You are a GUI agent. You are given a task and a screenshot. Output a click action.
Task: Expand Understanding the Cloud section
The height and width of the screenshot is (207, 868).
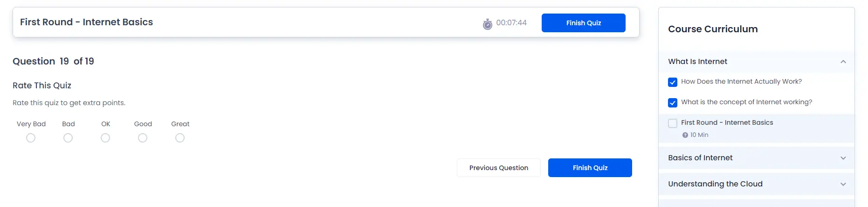tap(756, 184)
